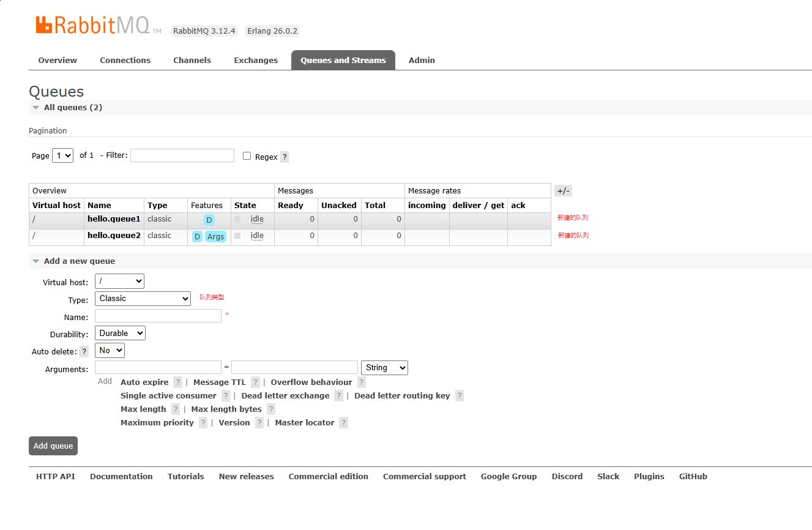Open the Auto delete dropdown
Image resolution: width=812 pixels, height=530 pixels.
[x=110, y=351]
